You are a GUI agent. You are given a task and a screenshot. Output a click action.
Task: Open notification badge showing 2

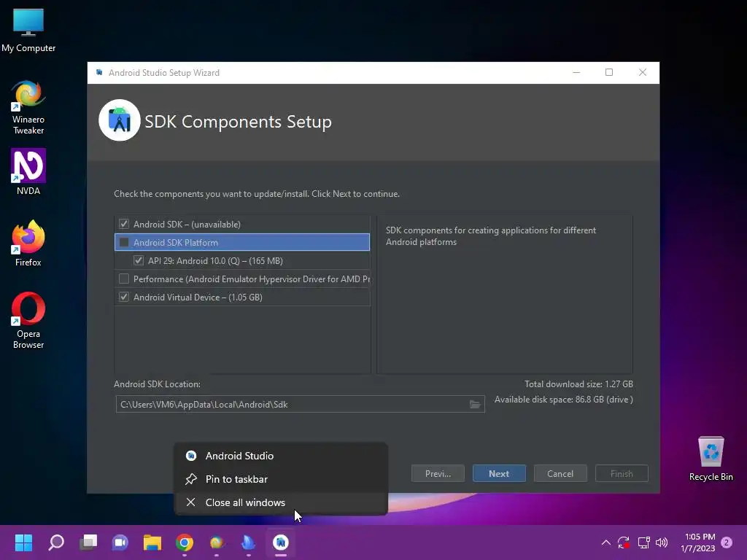click(x=727, y=542)
